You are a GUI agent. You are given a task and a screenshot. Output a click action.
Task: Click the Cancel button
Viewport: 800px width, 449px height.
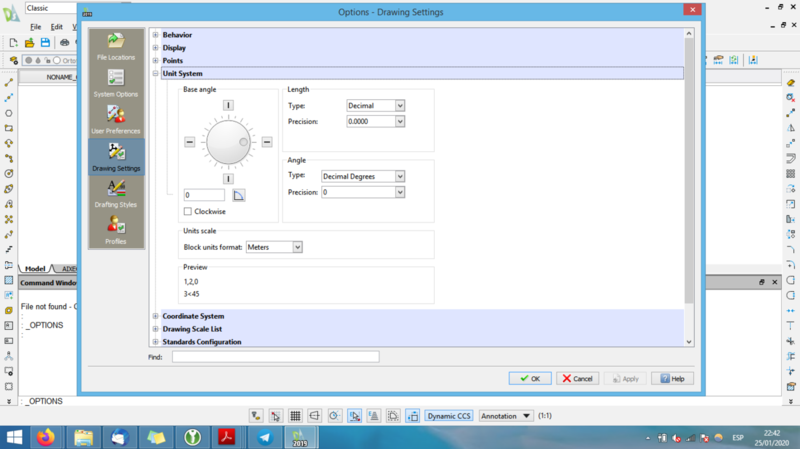coord(577,379)
